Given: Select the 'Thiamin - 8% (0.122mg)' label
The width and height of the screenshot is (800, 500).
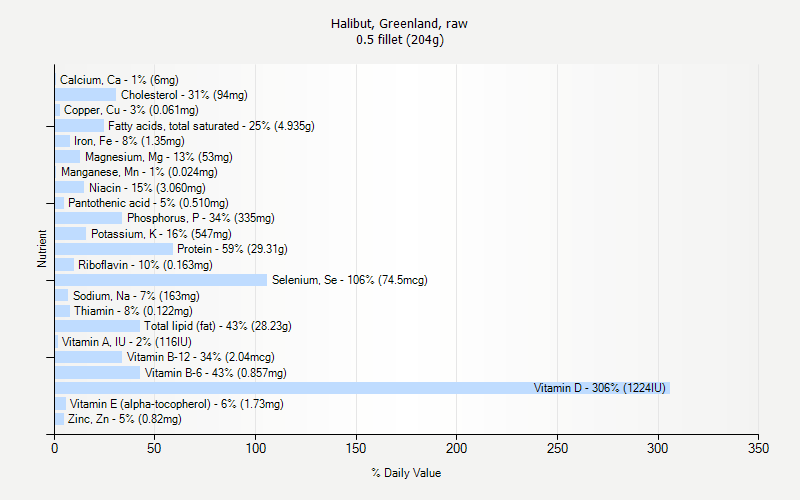Looking at the screenshot, I should [133, 311].
